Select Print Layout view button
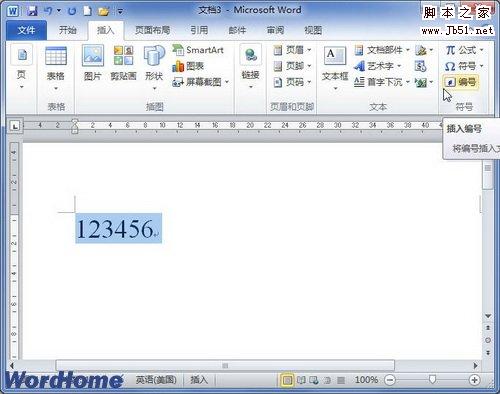The width and height of the screenshot is (500, 394). coord(287,380)
